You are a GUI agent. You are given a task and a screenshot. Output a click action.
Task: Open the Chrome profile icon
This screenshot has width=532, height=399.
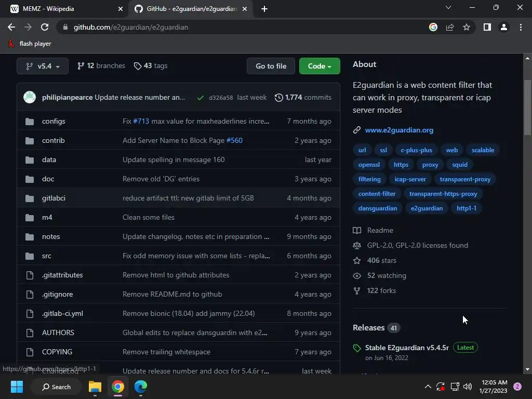(504, 27)
